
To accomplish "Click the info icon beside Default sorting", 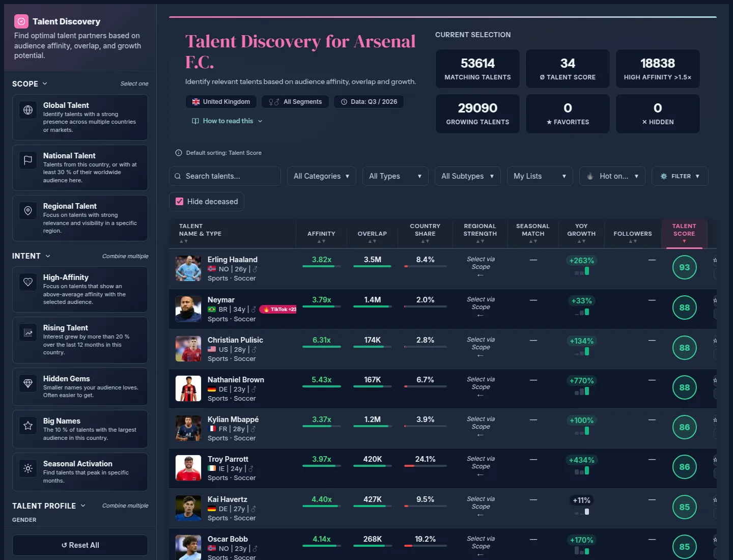I will pos(179,153).
